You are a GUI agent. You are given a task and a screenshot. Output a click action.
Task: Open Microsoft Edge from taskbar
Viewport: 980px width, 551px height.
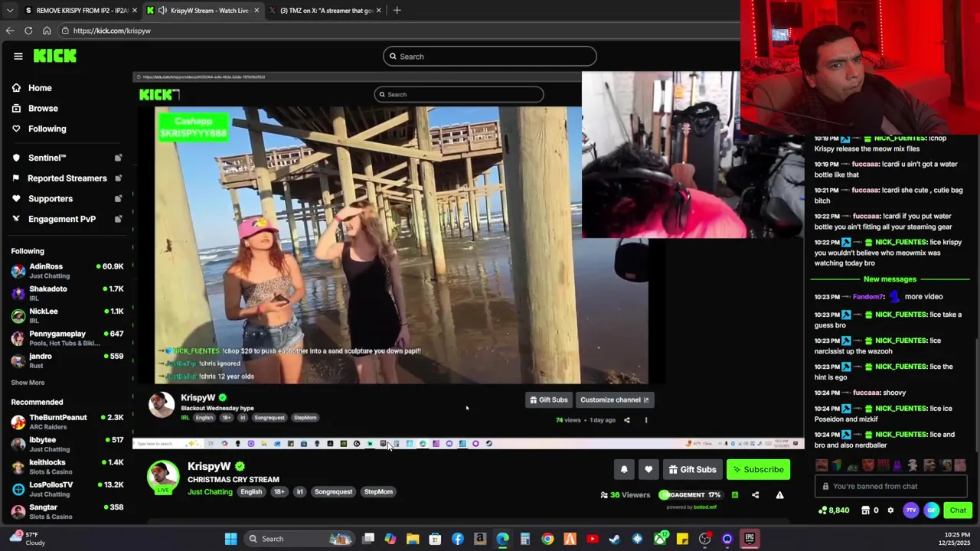(502, 539)
